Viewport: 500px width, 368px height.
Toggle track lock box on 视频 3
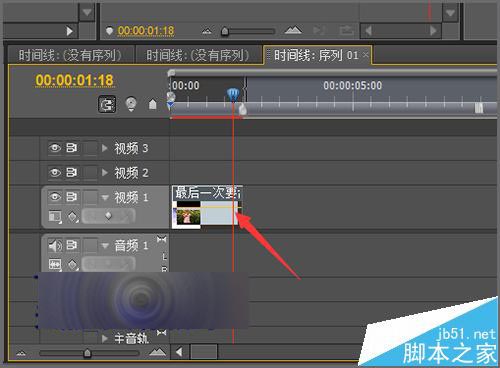(90, 148)
